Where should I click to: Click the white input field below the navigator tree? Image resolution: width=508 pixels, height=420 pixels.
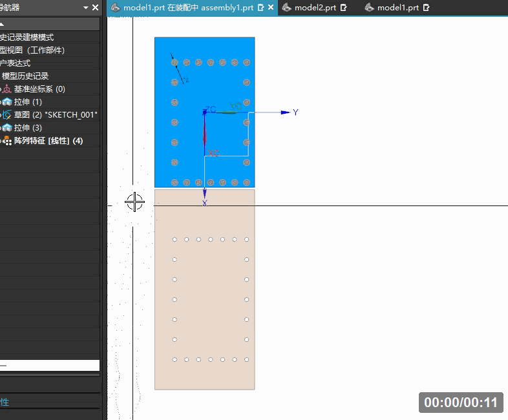pos(50,365)
